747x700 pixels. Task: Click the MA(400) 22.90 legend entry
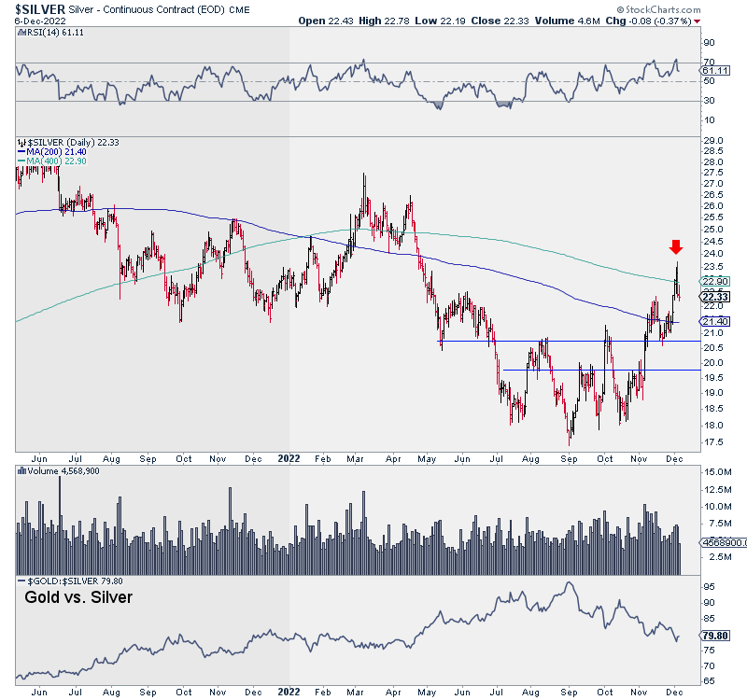[42, 161]
